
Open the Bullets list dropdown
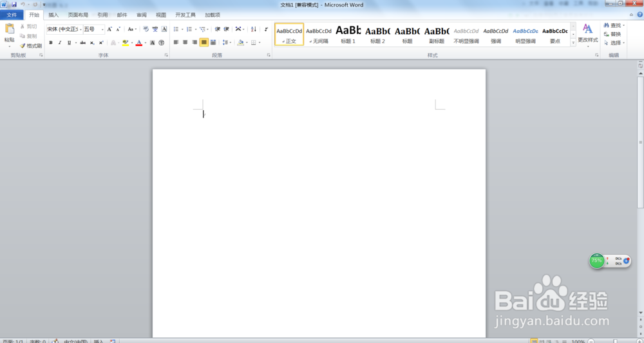(x=182, y=29)
